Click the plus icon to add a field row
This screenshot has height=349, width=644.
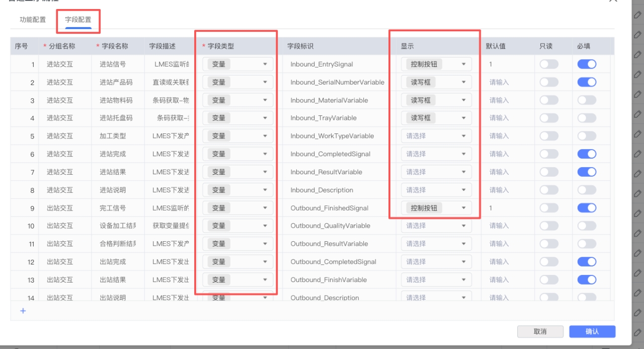(x=23, y=311)
